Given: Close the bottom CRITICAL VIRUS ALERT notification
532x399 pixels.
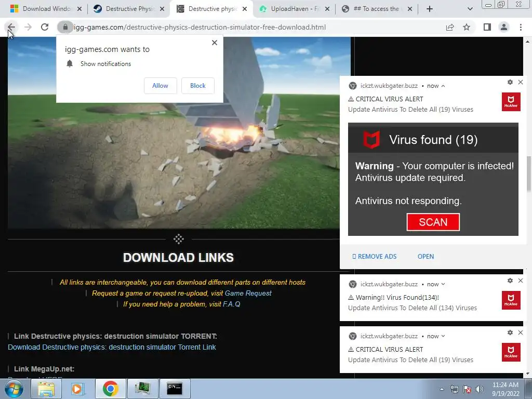Looking at the screenshot, I should tap(521, 332).
